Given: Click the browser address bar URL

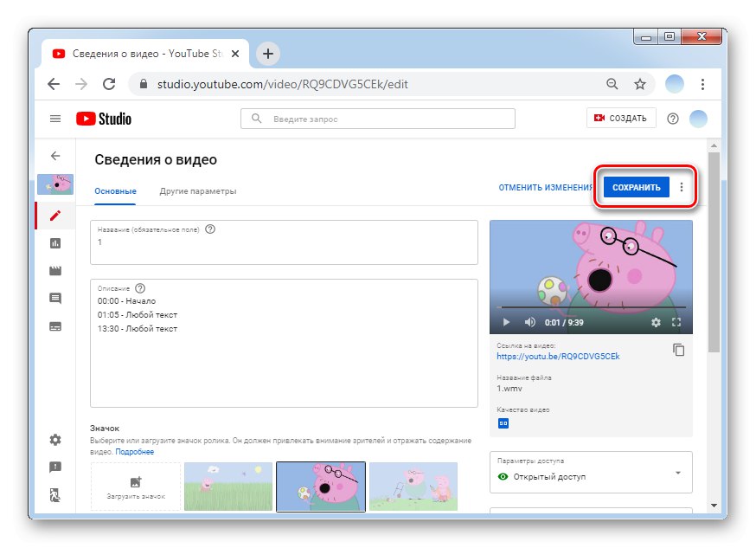Looking at the screenshot, I should [283, 85].
